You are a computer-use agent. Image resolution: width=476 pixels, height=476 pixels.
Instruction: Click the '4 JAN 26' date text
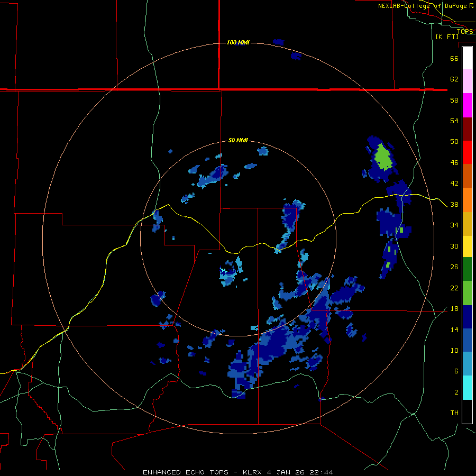tap(286, 472)
